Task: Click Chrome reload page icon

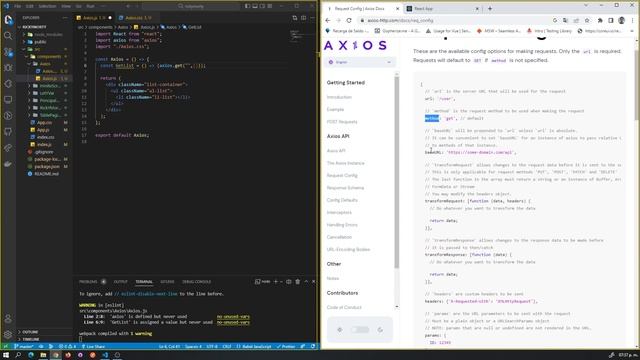Action: pos(349,20)
